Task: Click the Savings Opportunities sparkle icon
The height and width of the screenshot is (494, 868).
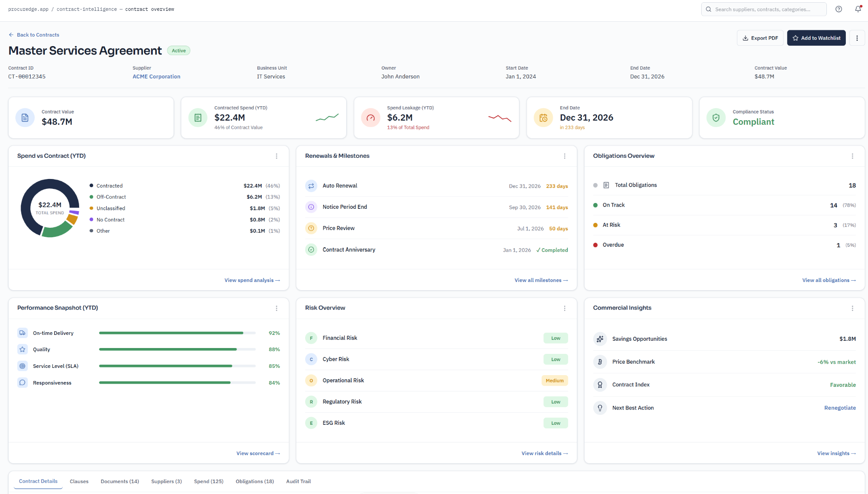Action: click(600, 339)
